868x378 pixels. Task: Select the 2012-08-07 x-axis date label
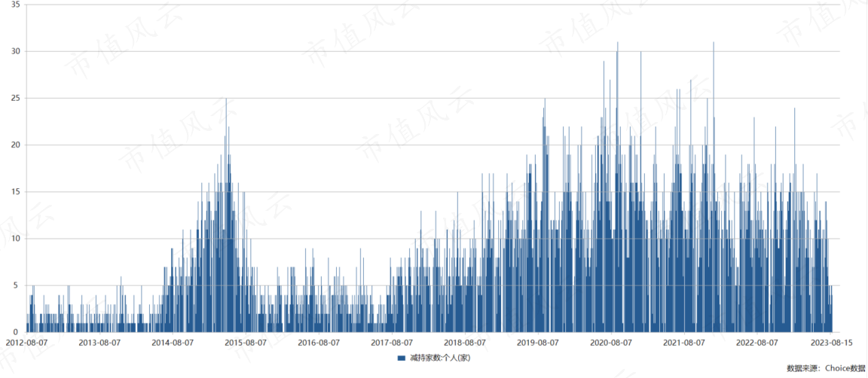click(26, 343)
